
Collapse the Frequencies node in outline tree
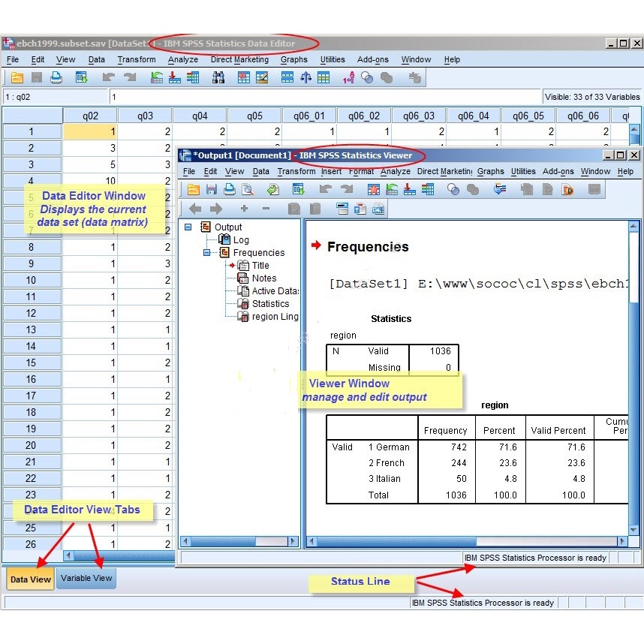click(206, 253)
